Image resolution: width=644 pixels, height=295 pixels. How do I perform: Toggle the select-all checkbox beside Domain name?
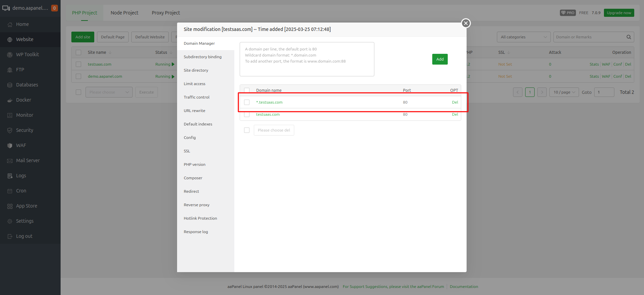247,90
